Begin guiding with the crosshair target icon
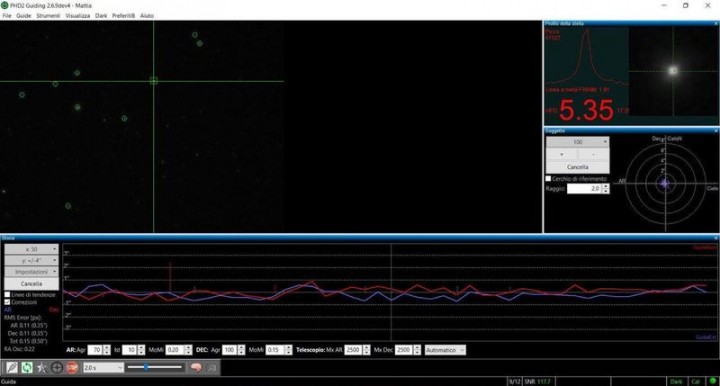This screenshot has height=386, width=720. pos(57,367)
